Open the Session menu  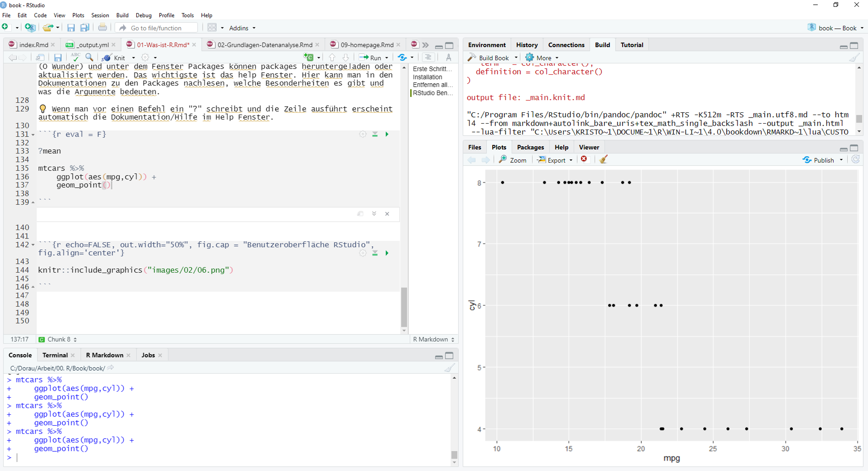coord(100,15)
